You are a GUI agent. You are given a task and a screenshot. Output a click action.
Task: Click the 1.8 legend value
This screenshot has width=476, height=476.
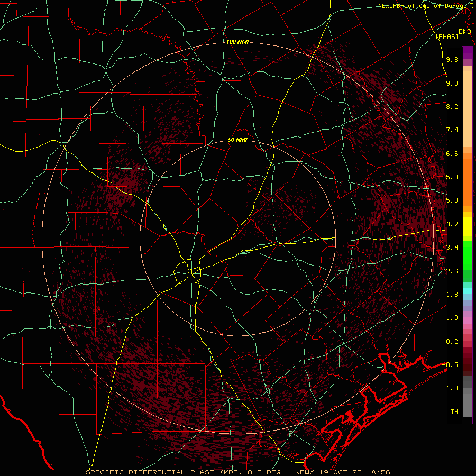(452, 295)
